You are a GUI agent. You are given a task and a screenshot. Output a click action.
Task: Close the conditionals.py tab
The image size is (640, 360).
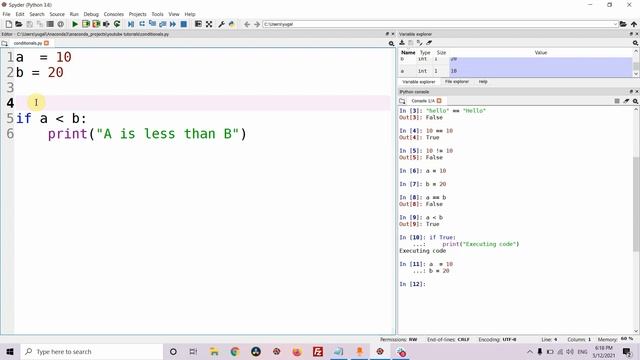click(46, 43)
